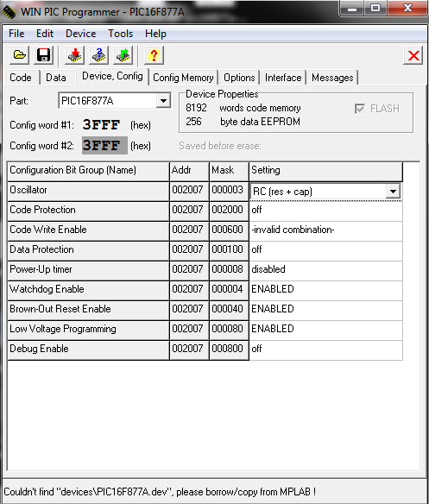This screenshot has height=504, width=429.
Task: Click the status bar error message
Action: tap(160, 492)
